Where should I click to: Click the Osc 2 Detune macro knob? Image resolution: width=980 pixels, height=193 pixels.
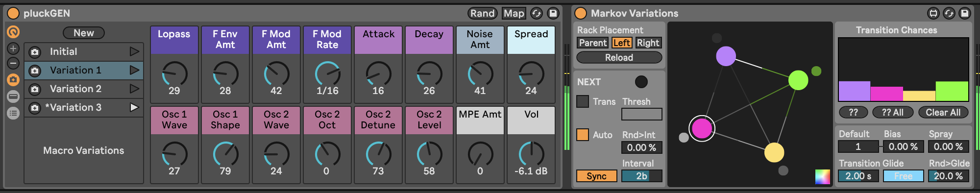pyautogui.click(x=378, y=154)
